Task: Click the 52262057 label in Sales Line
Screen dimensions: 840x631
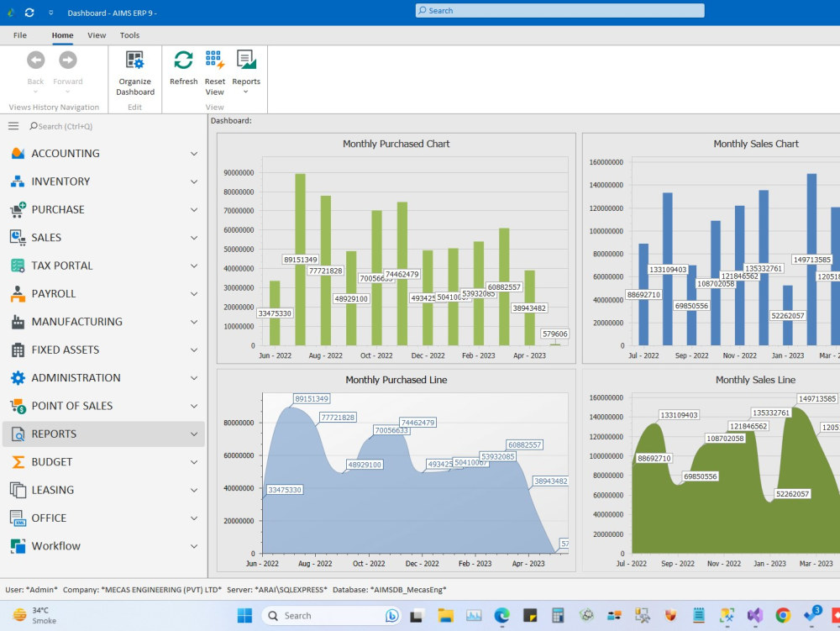Action: tap(792, 494)
